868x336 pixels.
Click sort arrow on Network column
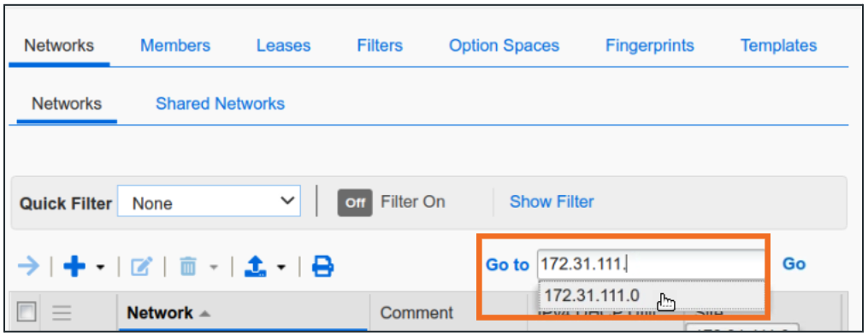(205, 314)
